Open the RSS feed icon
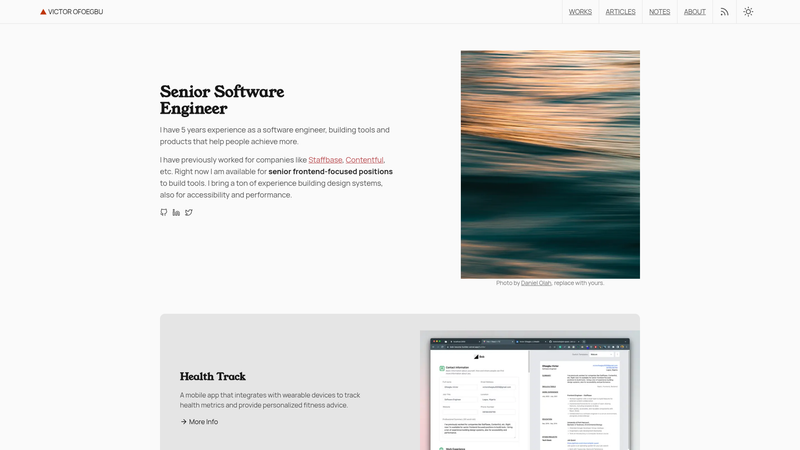This screenshot has height=450, width=800. 724,12
